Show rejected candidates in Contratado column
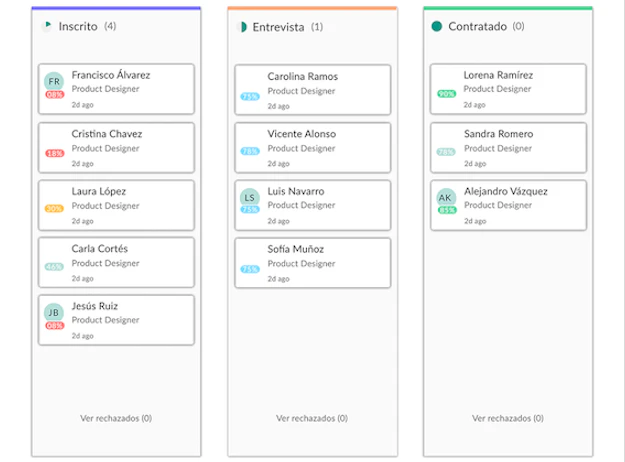Screen dimensions: 625x462 pos(508,418)
